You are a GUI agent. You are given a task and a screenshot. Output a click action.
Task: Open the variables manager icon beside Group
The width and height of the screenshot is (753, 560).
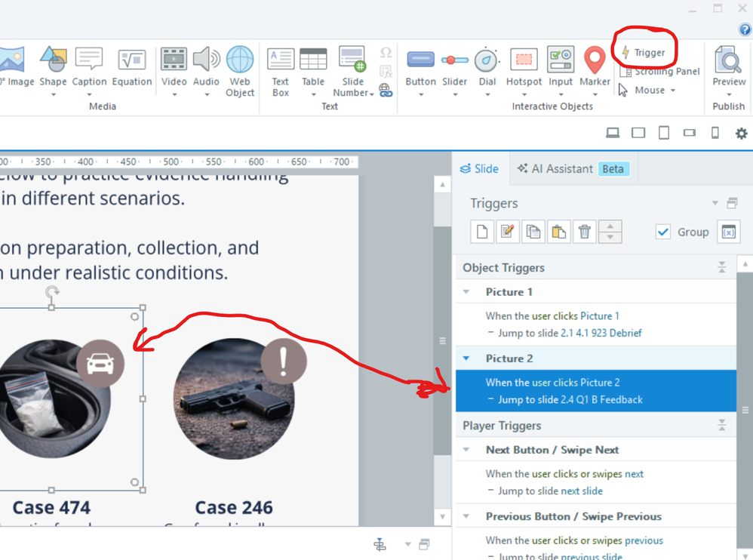point(728,232)
